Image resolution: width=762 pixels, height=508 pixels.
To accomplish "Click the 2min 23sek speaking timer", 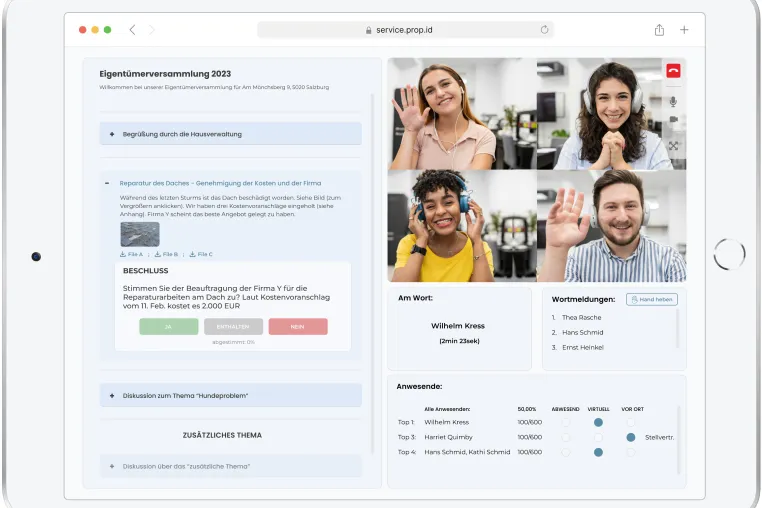I will 459,341.
